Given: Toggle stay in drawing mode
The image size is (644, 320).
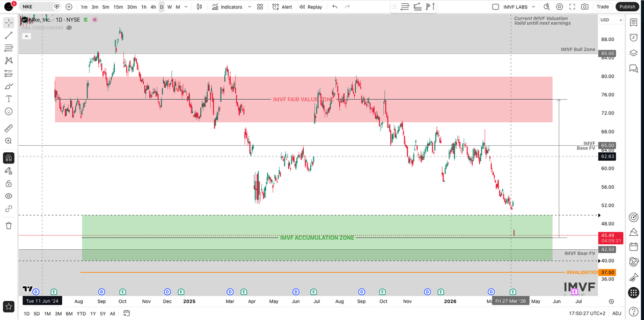Looking at the screenshot, I should [9, 170].
